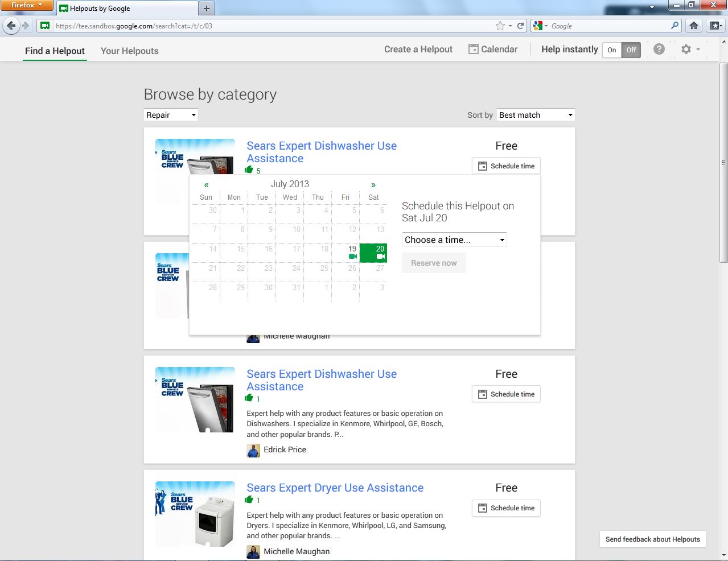Open the Sort by Best match dropdown
This screenshot has height=561, width=728.
point(536,115)
